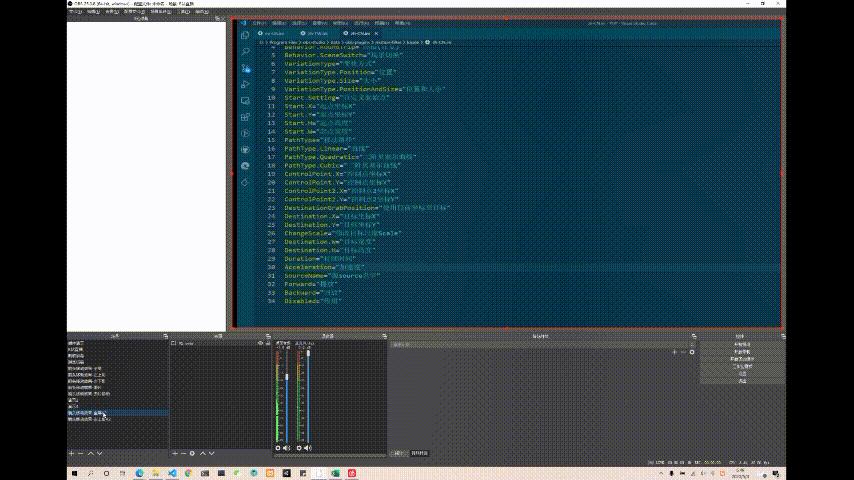The image size is (854, 480).
Task: Move the selected scene up
Action: click(90, 453)
